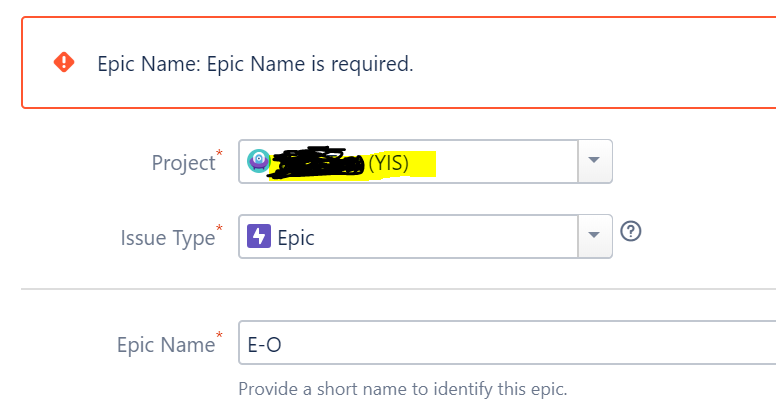
Task: Click the divider line below Issue Type
Action: coord(400,289)
